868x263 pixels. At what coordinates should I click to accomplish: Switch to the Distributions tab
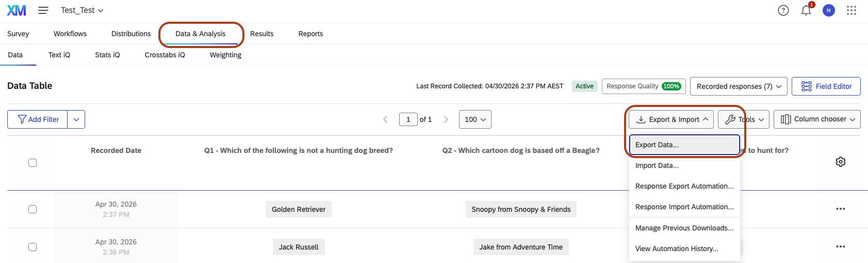click(x=131, y=34)
